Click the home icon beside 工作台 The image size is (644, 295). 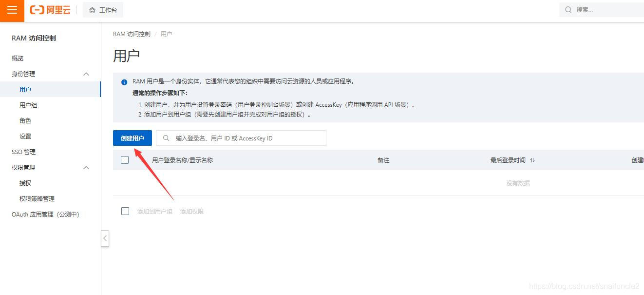click(92, 10)
